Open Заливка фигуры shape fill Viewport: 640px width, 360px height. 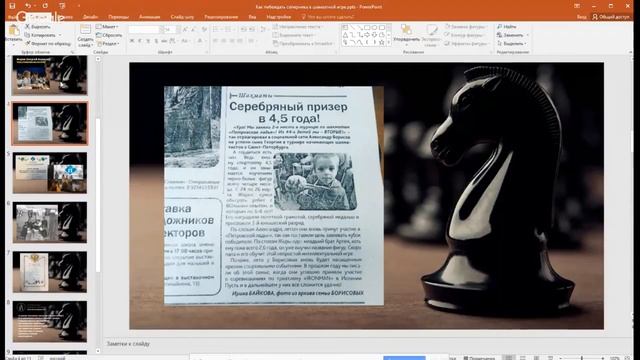point(466,27)
